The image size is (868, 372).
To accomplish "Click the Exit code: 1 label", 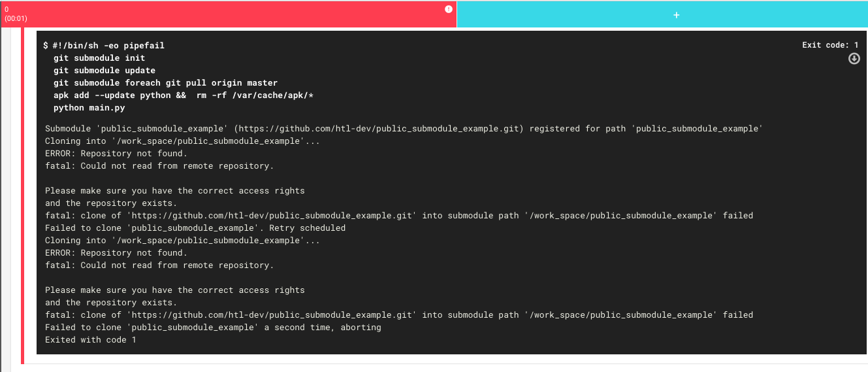I will click(830, 45).
